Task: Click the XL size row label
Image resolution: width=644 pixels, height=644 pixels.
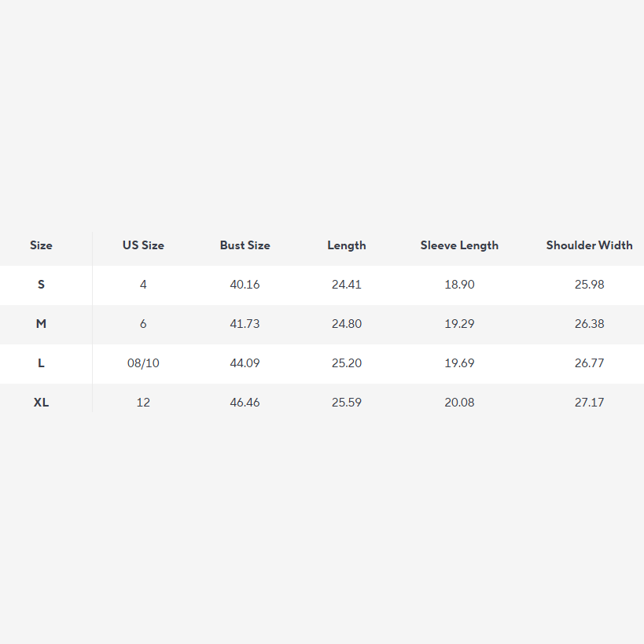Action: 41,403
